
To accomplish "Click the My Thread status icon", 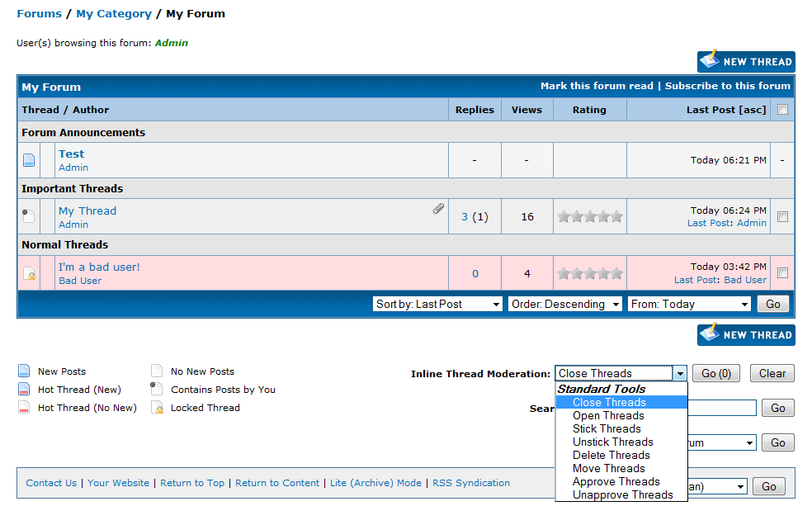I will coord(29,216).
